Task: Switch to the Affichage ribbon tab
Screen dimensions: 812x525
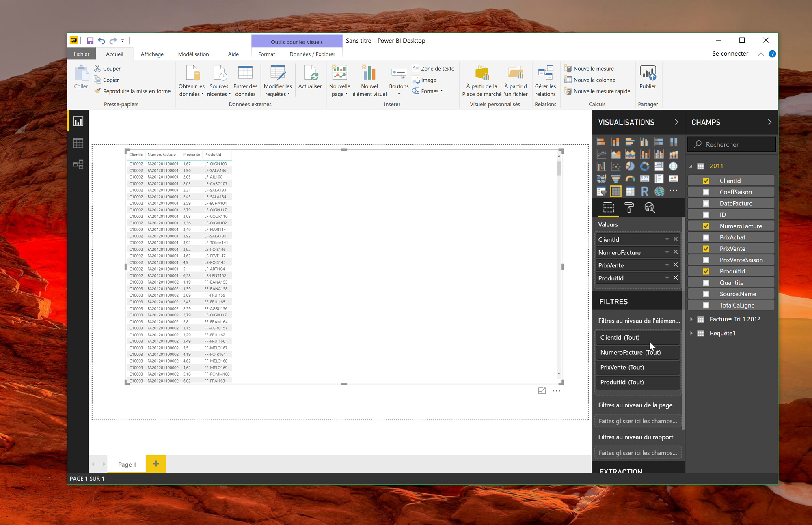Action: click(152, 54)
